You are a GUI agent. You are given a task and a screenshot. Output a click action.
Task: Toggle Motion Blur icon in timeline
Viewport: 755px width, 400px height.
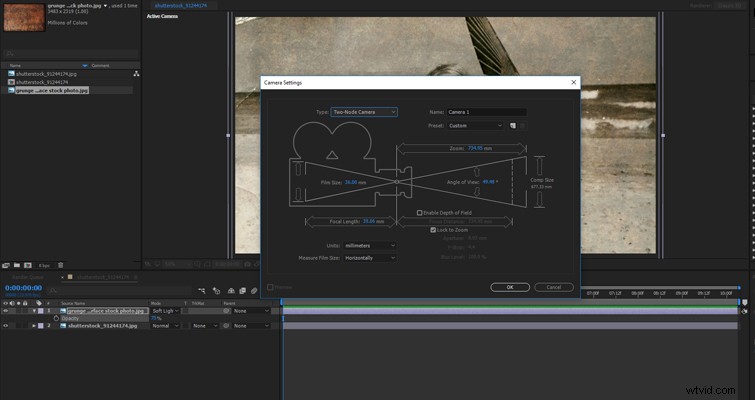(x=254, y=291)
